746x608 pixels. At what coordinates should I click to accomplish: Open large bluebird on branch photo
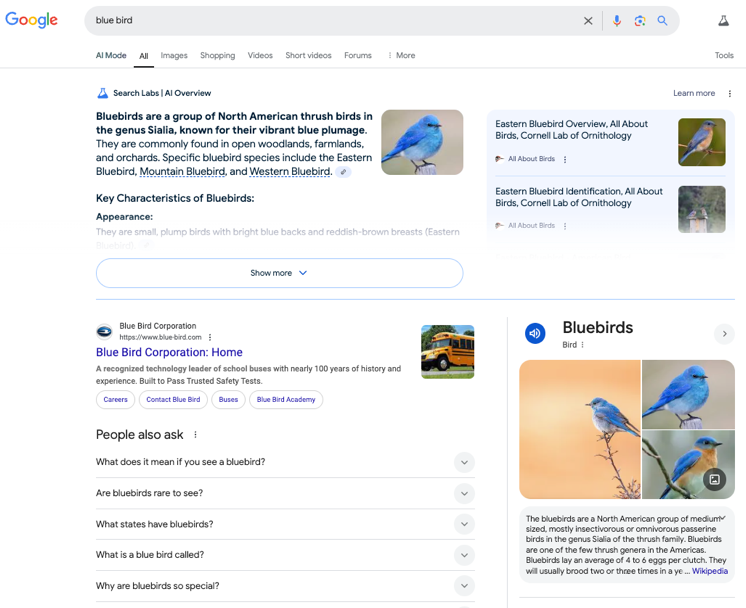[x=580, y=430]
